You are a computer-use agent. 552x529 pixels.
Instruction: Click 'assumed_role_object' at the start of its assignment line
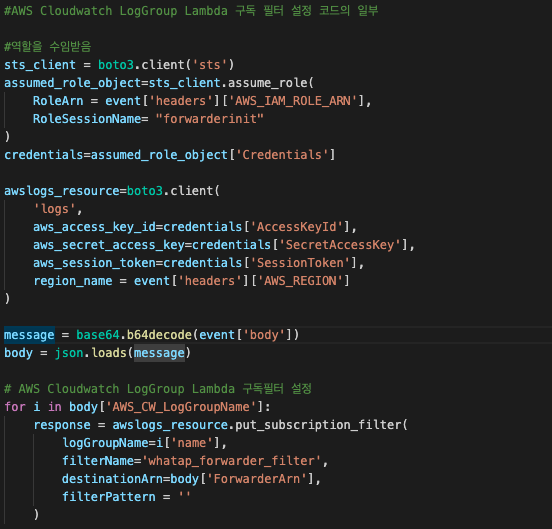coord(73,83)
